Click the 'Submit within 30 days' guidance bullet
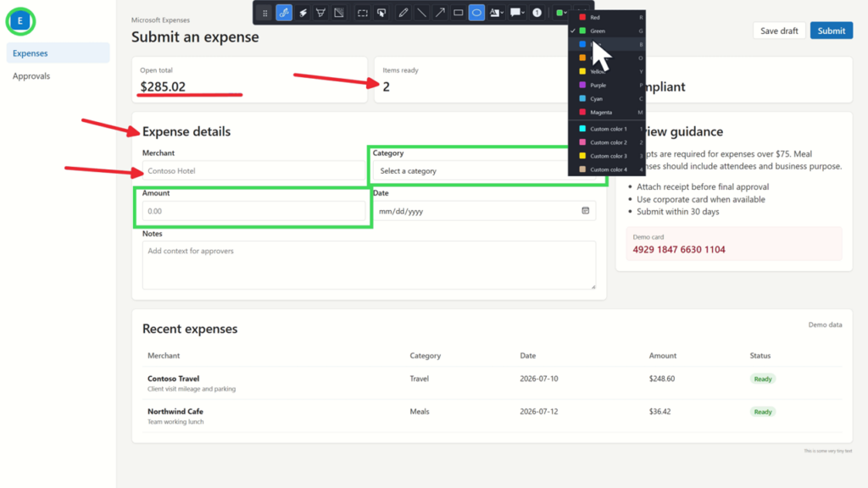The width and height of the screenshot is (868, 488). tap(678, 211)
